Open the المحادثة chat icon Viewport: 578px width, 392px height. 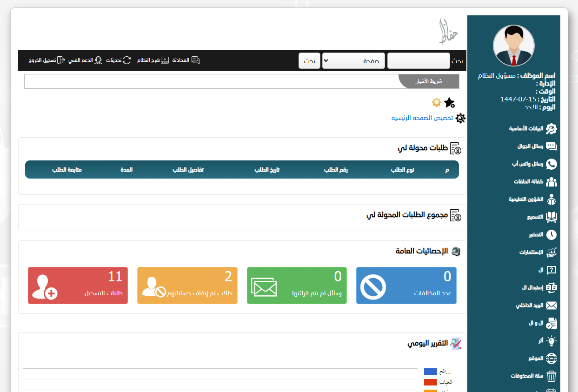(195, 60)
